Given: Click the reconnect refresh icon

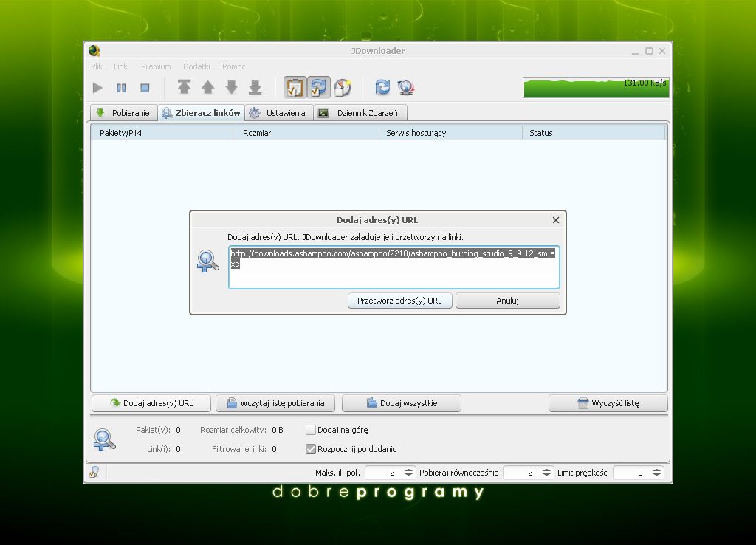Looking at the screenshot, I should pos(382,87).
